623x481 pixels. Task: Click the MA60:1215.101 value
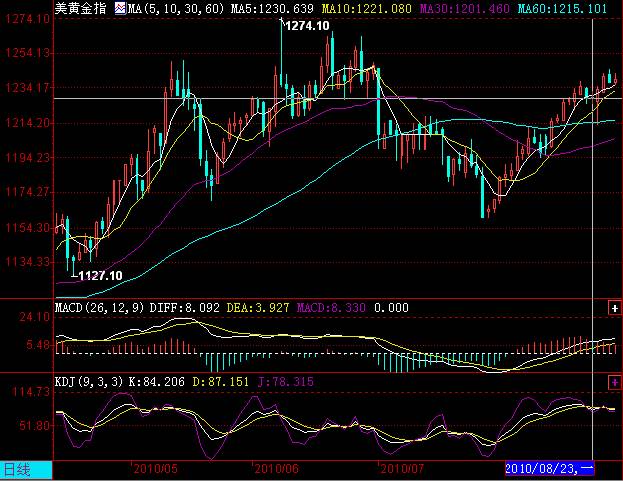[562, 8]
